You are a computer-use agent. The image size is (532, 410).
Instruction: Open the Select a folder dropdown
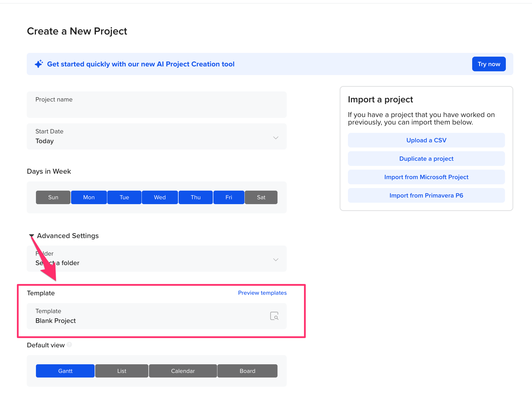click(x=157, y=258)
